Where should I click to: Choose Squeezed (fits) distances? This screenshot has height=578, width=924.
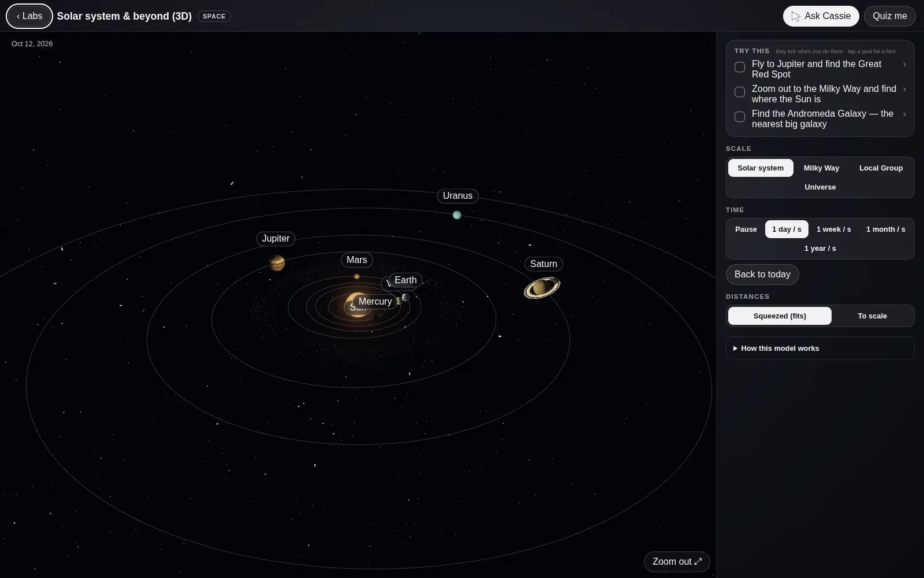[x=780, y=316]
